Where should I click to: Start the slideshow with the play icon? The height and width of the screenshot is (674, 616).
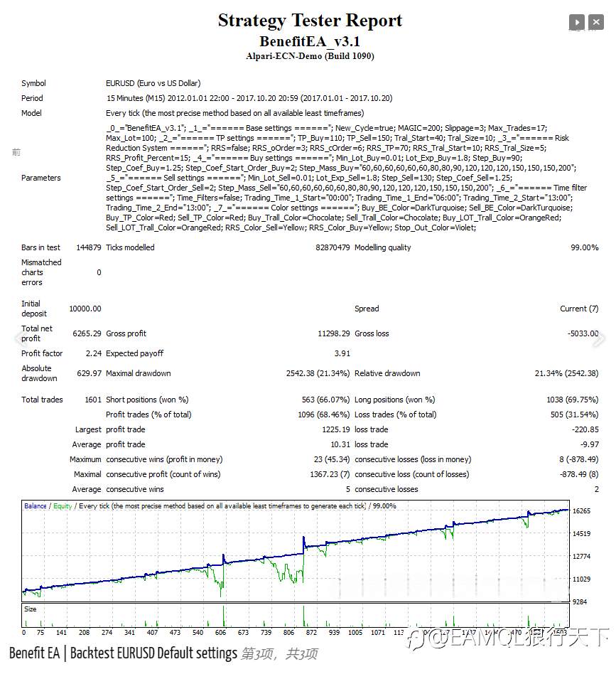576,22
